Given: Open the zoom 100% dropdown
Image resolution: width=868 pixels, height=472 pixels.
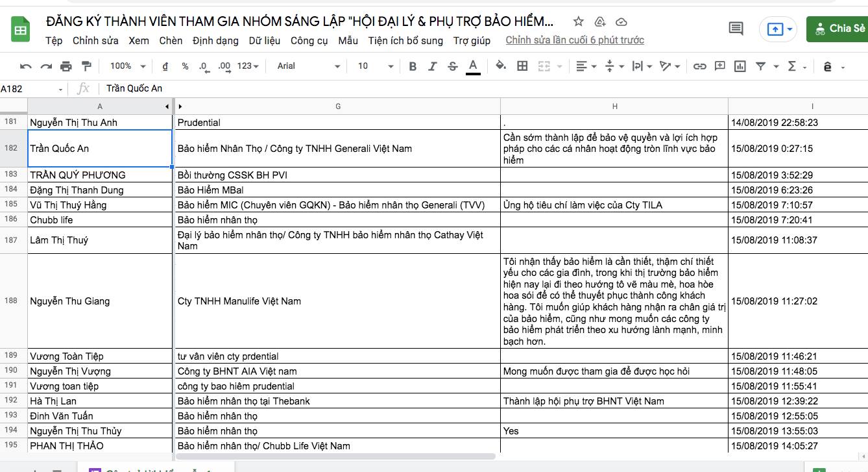Looking at the screenshot, I should [x=127, y=66].
